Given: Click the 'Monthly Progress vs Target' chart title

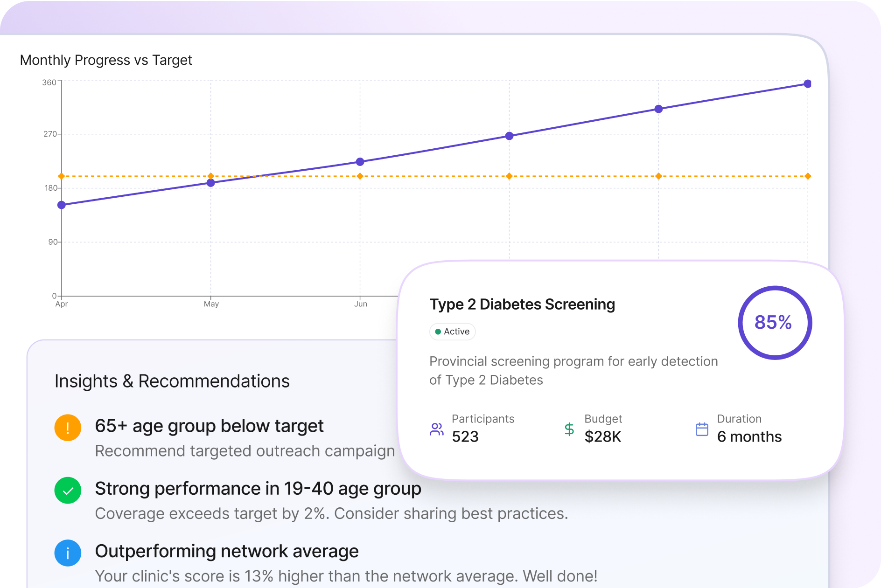Looking at the screenshot, I should [106, 60].
